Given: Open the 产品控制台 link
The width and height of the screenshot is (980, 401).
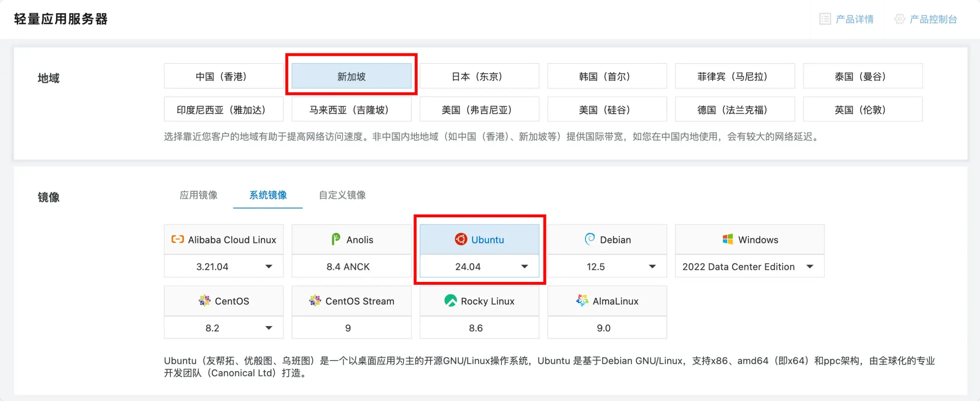Looking at the screenshot, I should pyautogui.click(x=933, y=19).
